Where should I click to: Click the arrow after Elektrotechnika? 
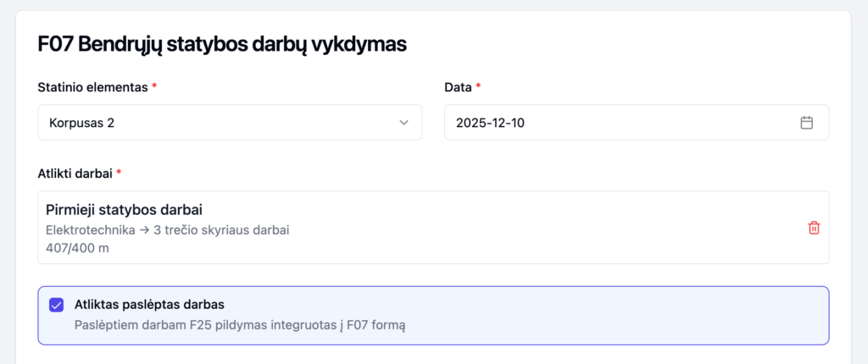click(145, 230)
